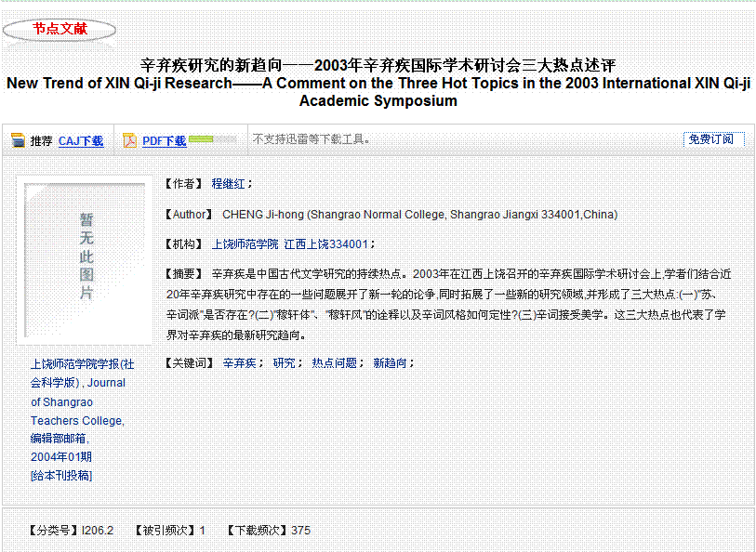Select keyword 新趋向
This screenshot has width=756, height=552.
390,363
